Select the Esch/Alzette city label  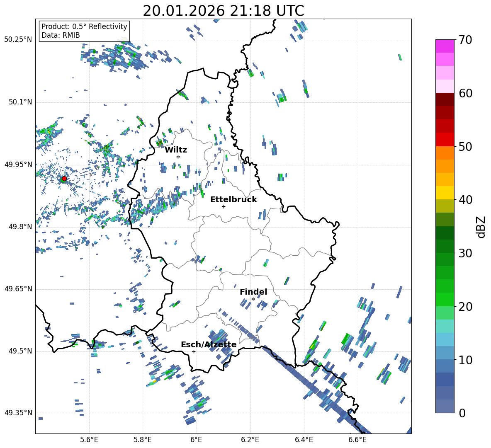pos(209,344)
